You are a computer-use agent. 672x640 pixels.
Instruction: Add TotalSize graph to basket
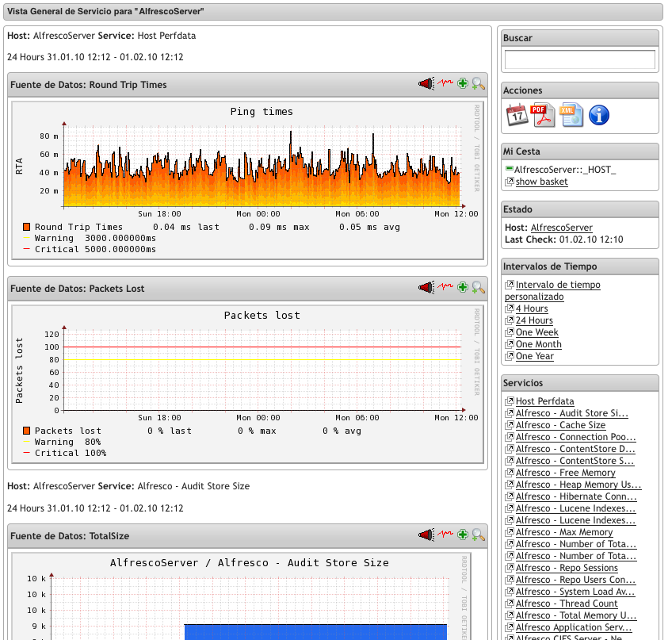click(463, 535)
